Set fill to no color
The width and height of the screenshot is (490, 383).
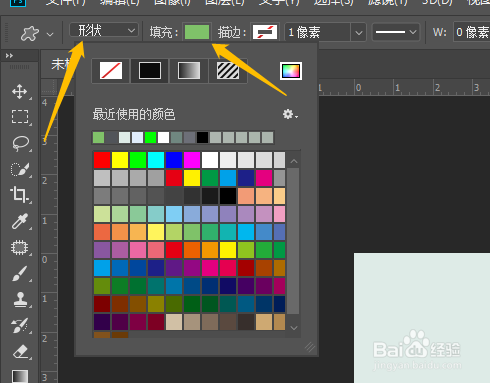point(111,71)
